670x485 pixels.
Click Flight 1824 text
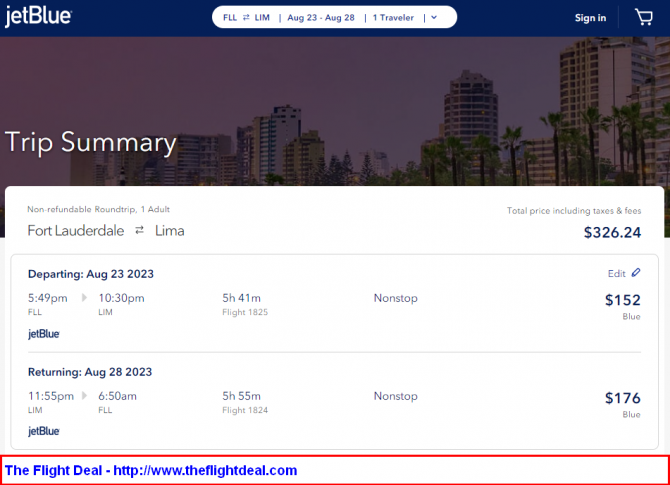point(245,410)
